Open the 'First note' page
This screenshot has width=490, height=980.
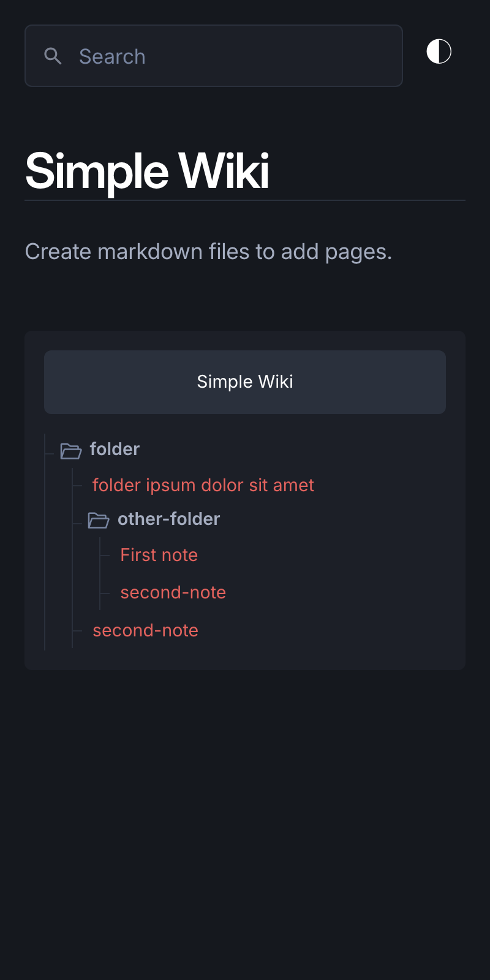[x=159, y=555]
